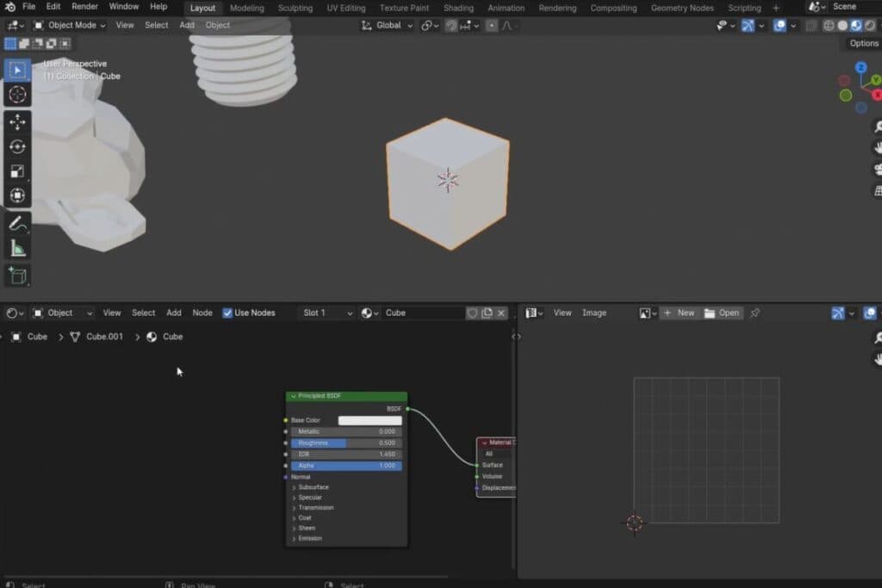This screenshot has width=882, height=588.
Task: Switch to the Shading workspace tab
Action: (458, 8)
